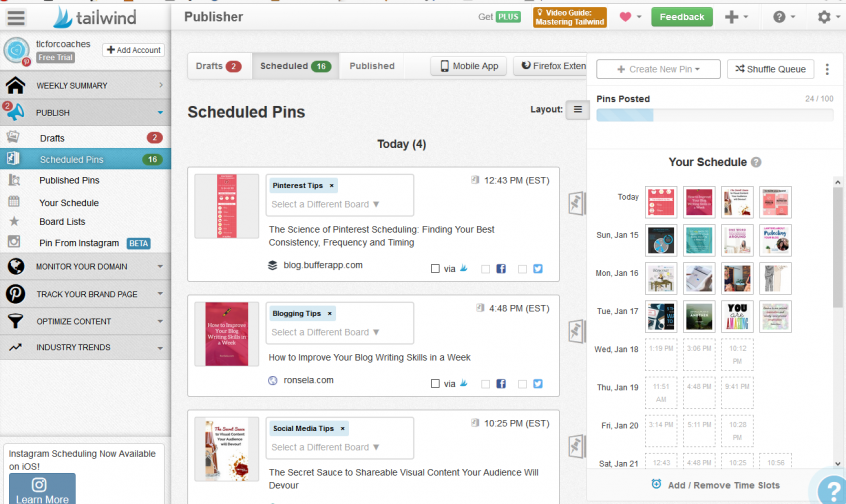846x504 pixels.
Task: Expand the Weekly Summary section
Action: 161,85
